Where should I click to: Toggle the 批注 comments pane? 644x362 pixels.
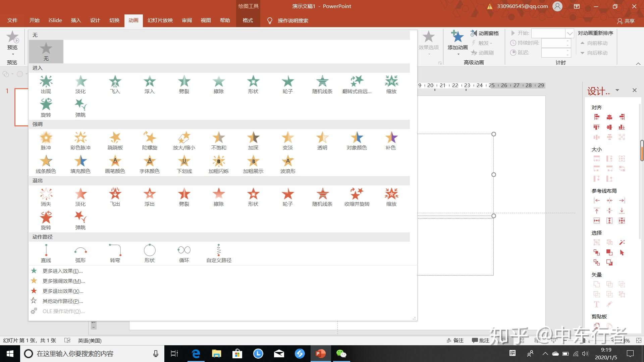click(x=480, y=340)
